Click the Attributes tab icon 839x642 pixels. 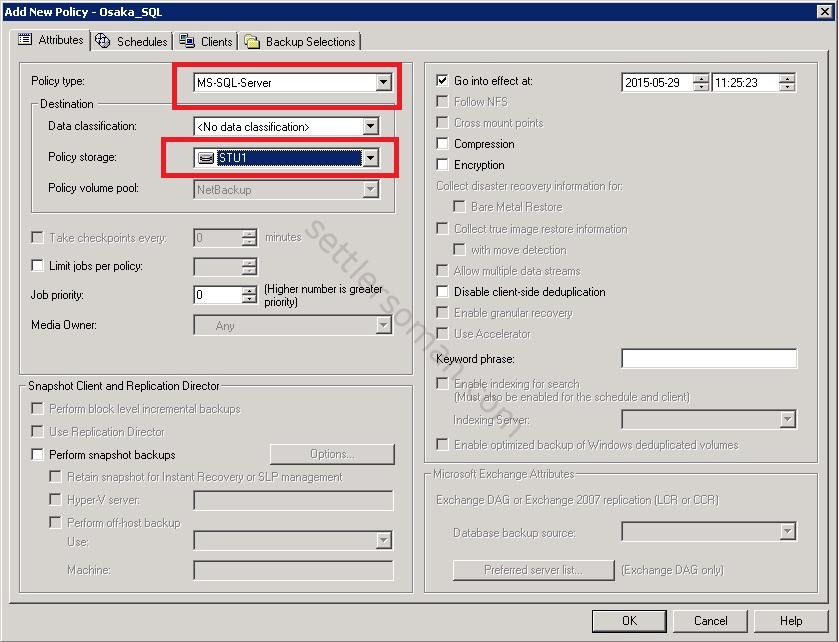(25, 40)
